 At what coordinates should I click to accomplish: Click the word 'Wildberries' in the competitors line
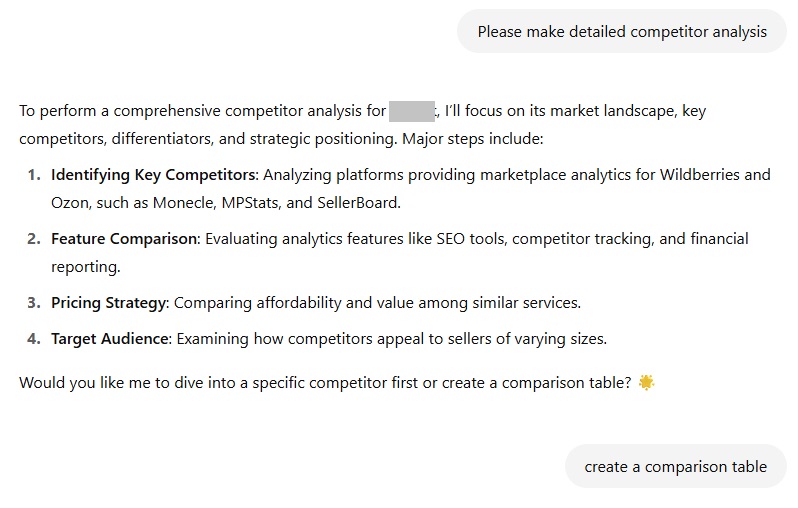coord(700,175)
